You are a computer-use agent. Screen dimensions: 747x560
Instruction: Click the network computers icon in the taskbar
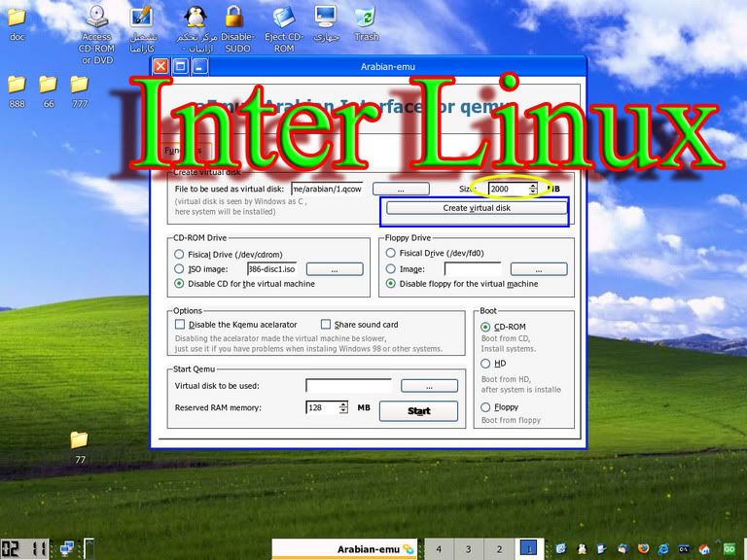[x=67, y=548]
